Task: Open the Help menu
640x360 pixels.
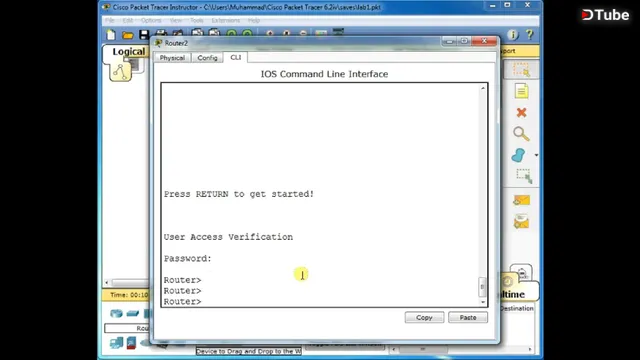Action: click(x=254, y=20)
